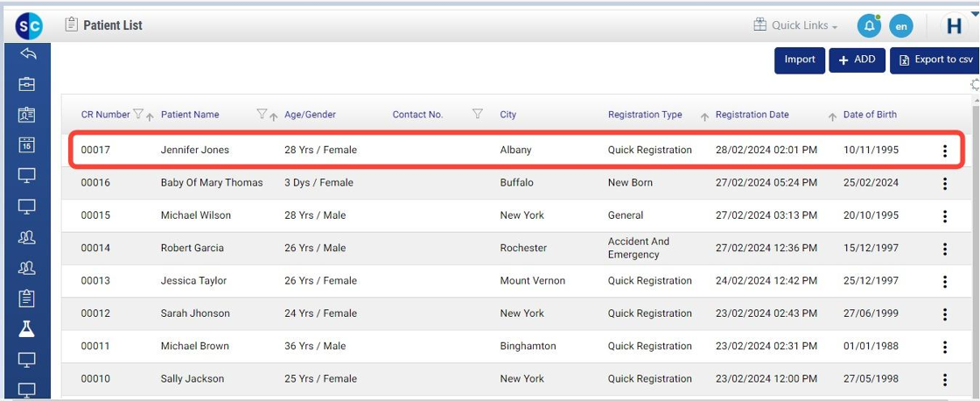This screenshot has width=980, height=401.
Task: Open actions menu for Baby Of Mary Thomas
Action: (x=945, y=183)
